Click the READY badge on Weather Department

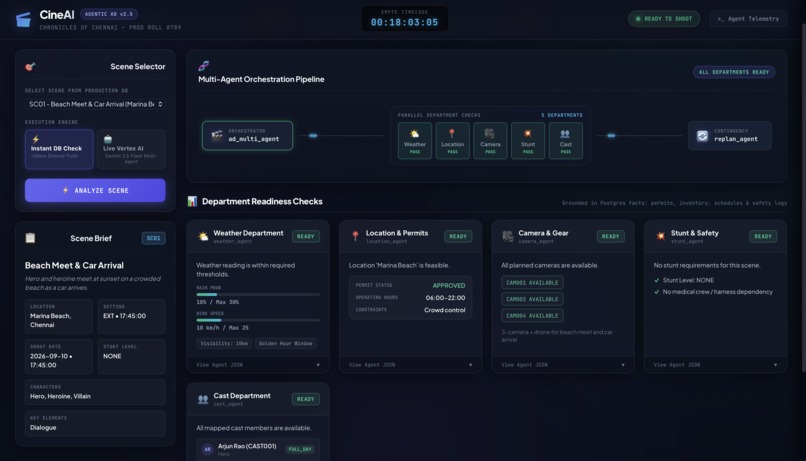pos(305,236)
